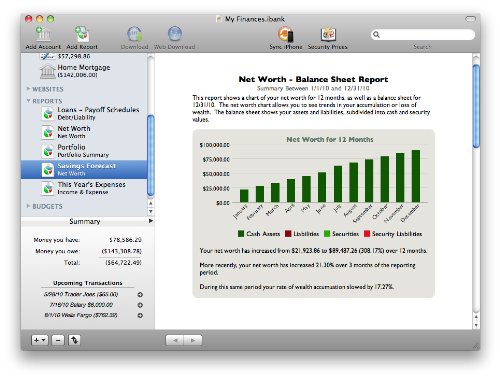The width and height of the screenshot is (500, 378).
Task: Click the January bar in chart
Action: [244, 196]
